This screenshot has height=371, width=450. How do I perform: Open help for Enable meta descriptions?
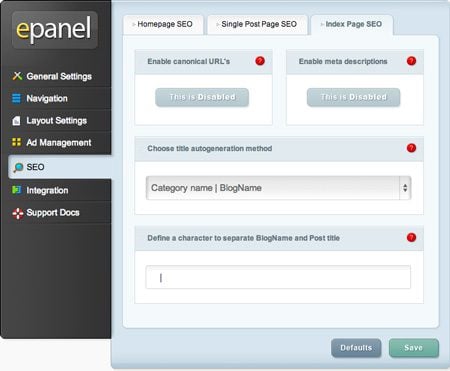411,61
